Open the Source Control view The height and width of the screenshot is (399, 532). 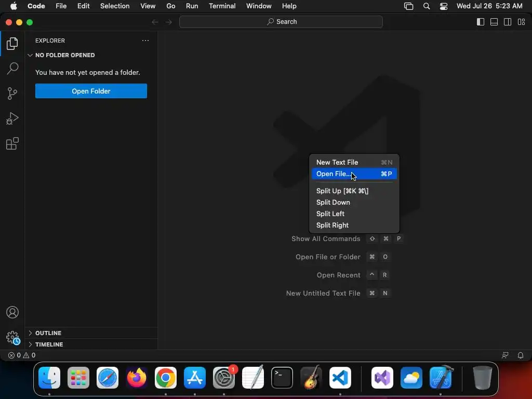[x=12, y=94]
